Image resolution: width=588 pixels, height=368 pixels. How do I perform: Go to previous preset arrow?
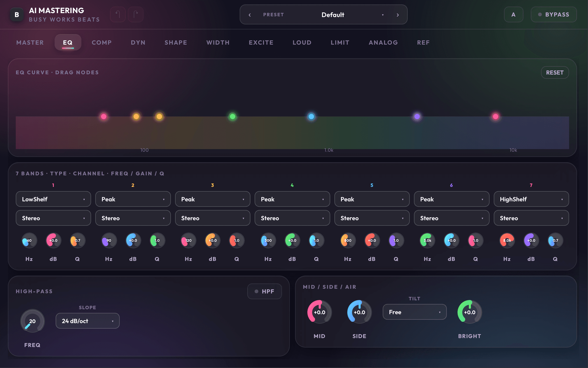coord(250,15)
